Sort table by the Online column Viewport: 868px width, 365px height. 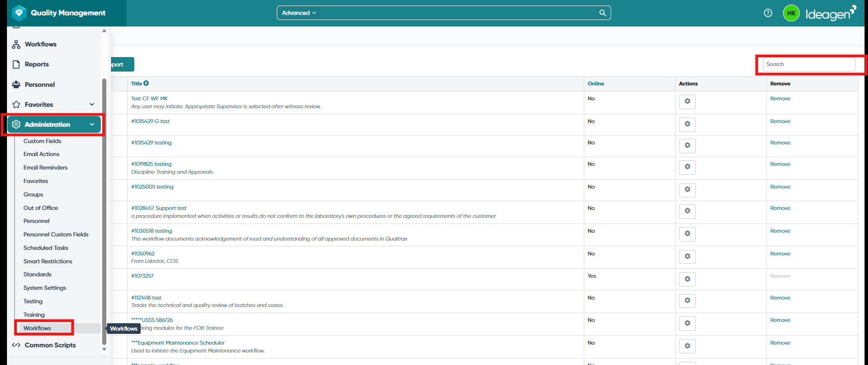[596, 84]
